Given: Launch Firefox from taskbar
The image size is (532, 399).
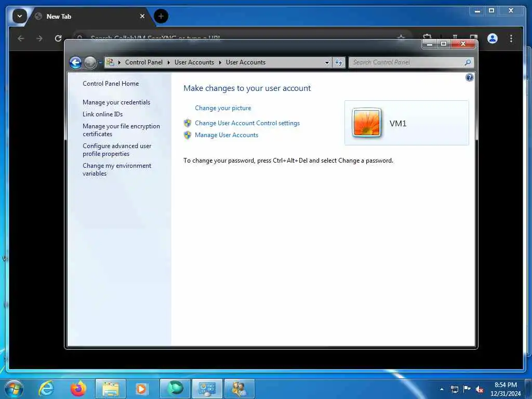Looking at the screenshot, I should pos(78,389).
